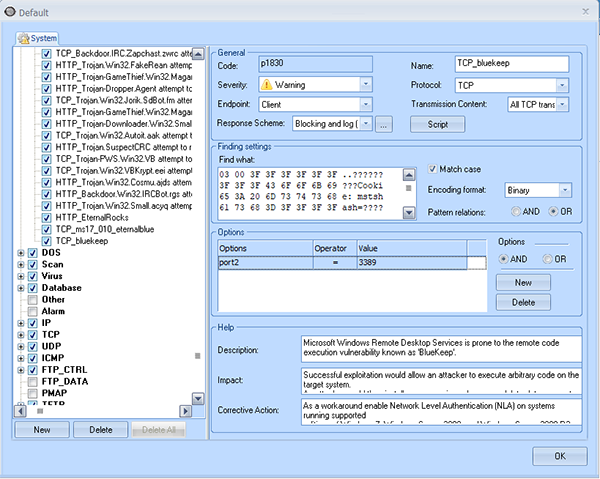Expand the Scan tree node
600x479 pixels.
(x=21, y=265)
